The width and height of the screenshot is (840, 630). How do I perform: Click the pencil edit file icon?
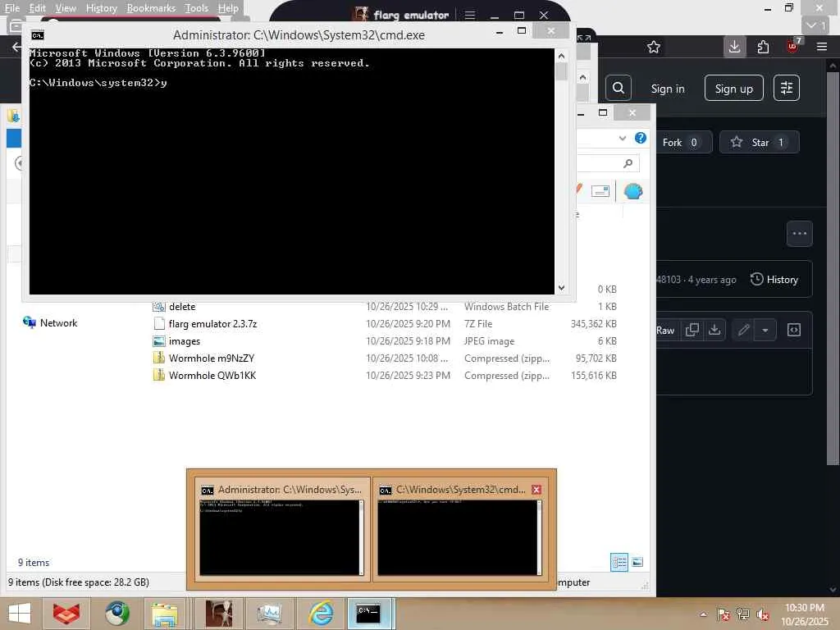pyautogui.click(x=743, y=330)
